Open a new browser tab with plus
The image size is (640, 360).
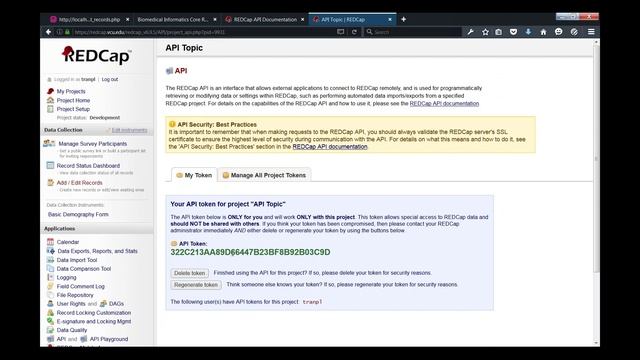point(403,19)
